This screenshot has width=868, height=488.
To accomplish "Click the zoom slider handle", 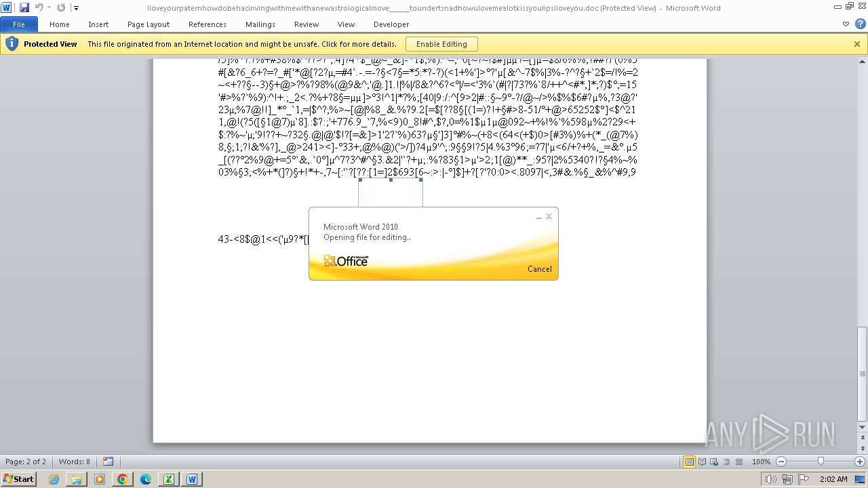I will 821,462.
